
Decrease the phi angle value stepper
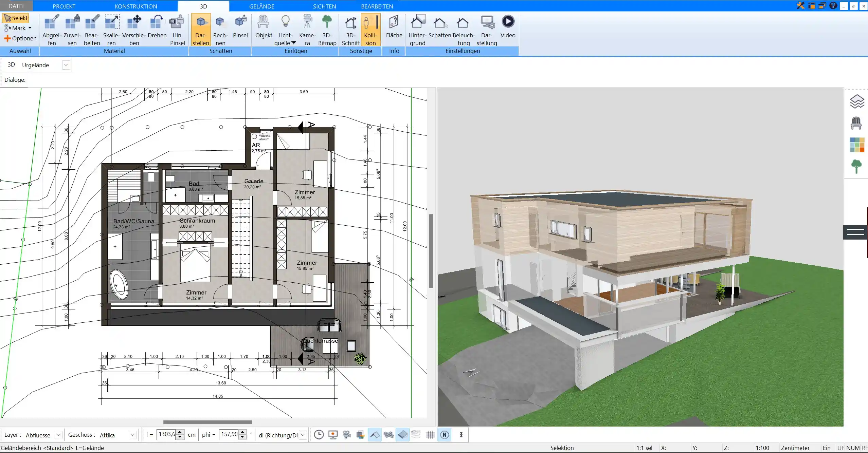pyautogui.click(x=242, y=437)
